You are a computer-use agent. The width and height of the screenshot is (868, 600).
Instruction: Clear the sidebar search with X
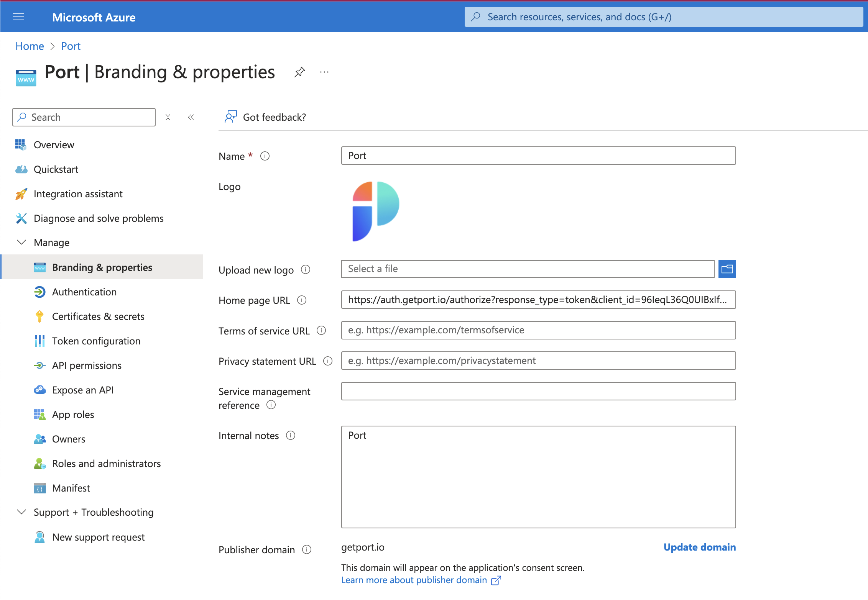(x=168, y=117)
